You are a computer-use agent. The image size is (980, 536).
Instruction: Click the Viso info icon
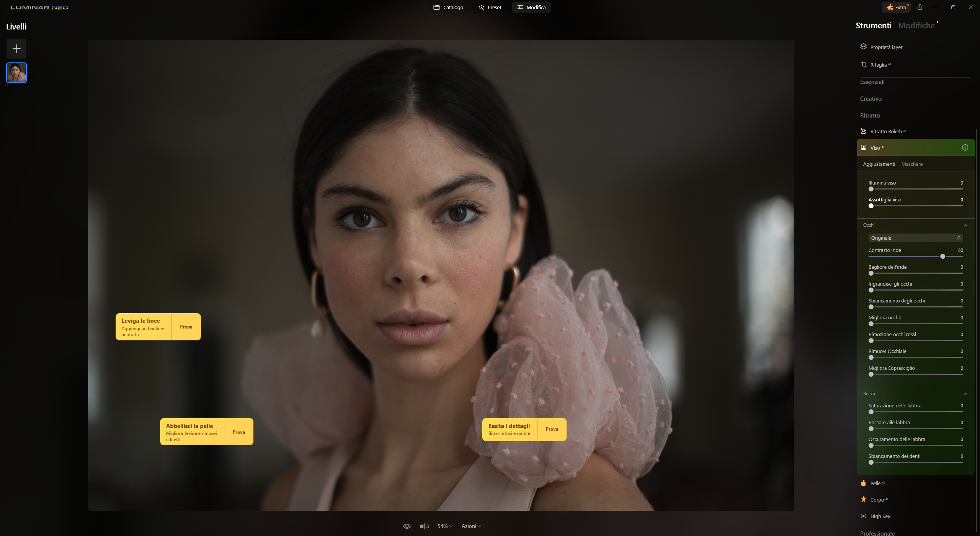(965, 148)
